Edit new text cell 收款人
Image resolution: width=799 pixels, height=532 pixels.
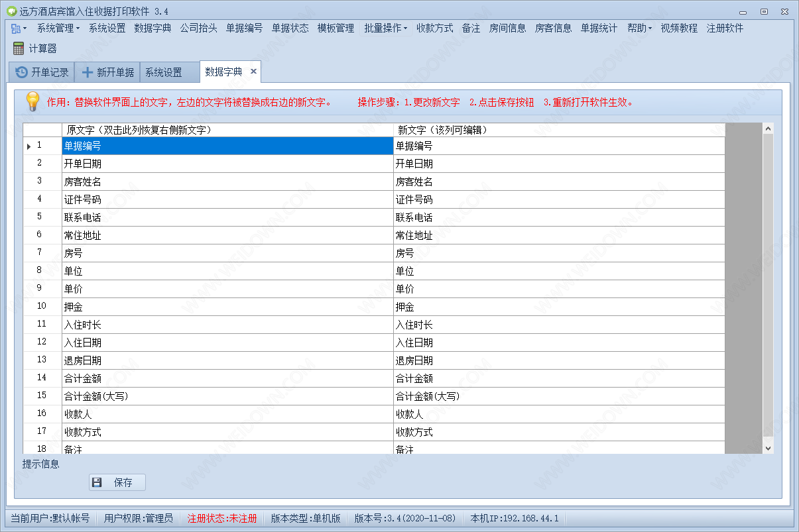pyautogui.click(x=559, y=414)
